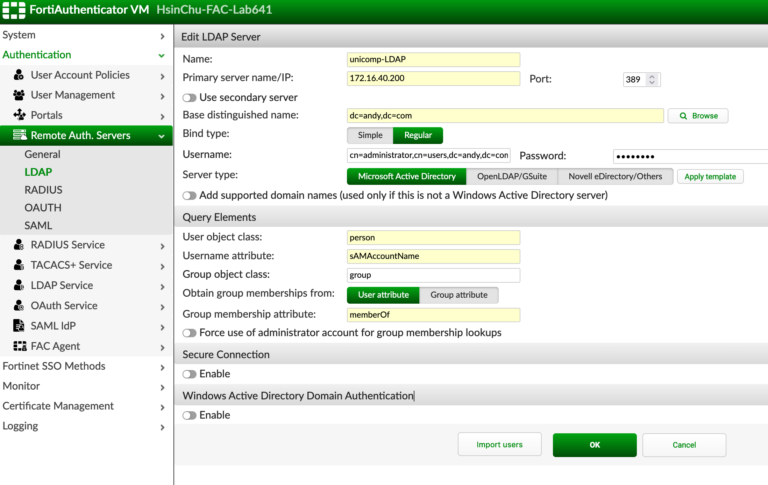The image size is (768, 485).
Task: Click the TACACS+ Service icon
Action: coord(19,265)
